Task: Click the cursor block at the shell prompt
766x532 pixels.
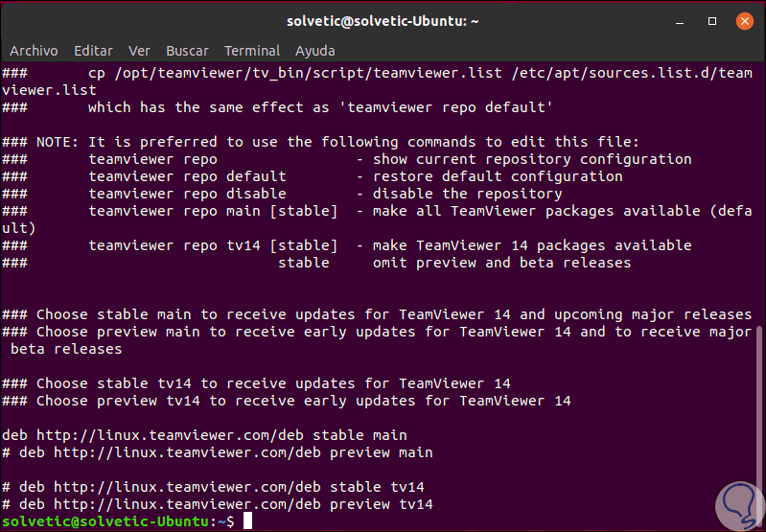Action: (x=247, y=521)
